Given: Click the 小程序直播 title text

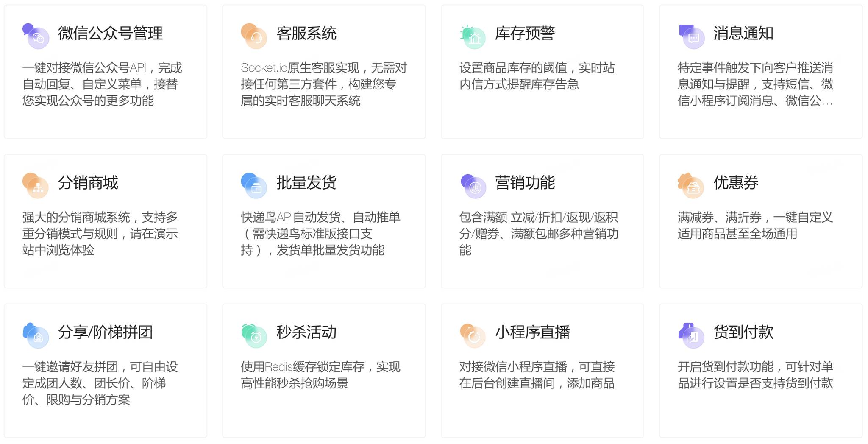Looking at the screenshot, I should tap(532, 332).
